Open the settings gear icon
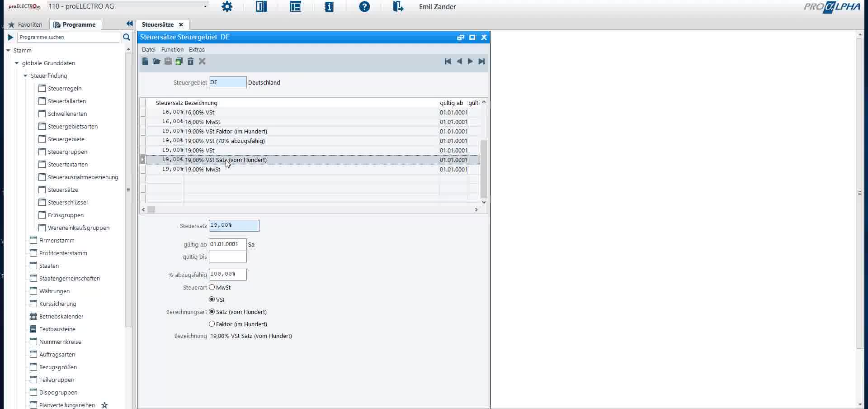Screen dimensions: 868x409 pyautogui.click(x=227, y=7)
